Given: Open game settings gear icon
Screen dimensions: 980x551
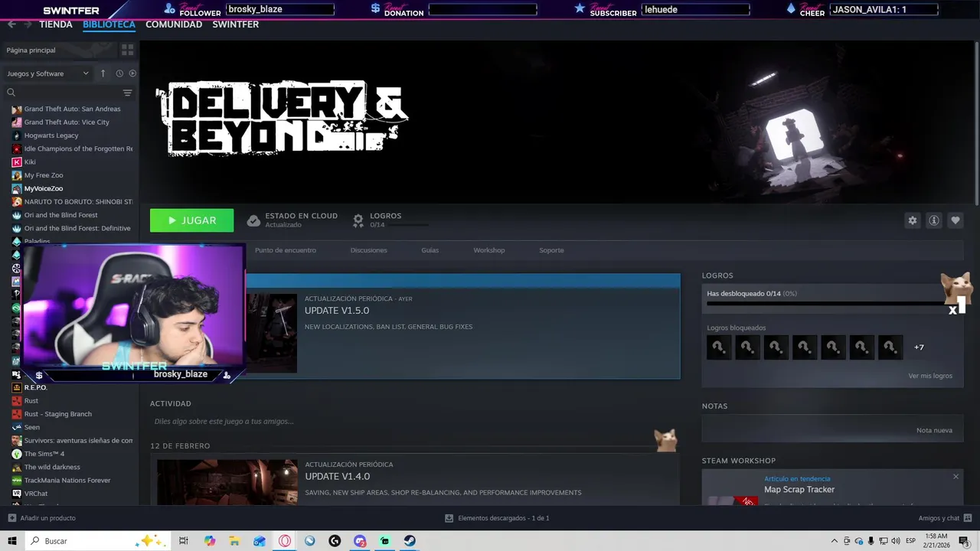Looking at the screenshot, I should (912, 220).
